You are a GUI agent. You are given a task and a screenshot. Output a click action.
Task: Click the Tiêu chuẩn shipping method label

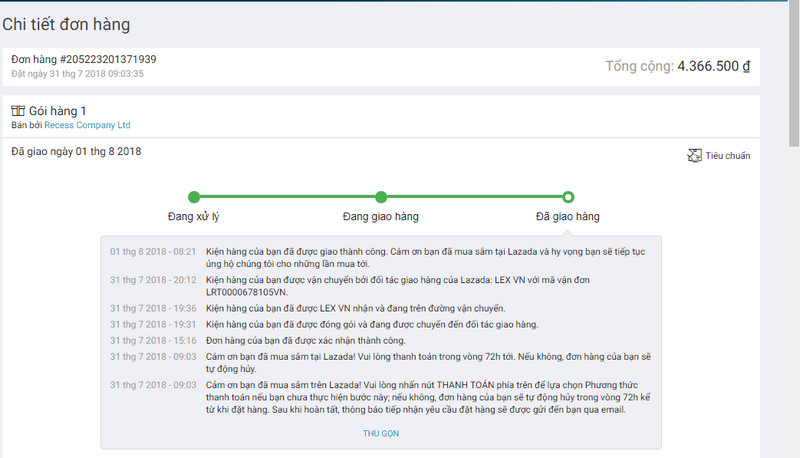pyautogui.click(x=727, y=156)
